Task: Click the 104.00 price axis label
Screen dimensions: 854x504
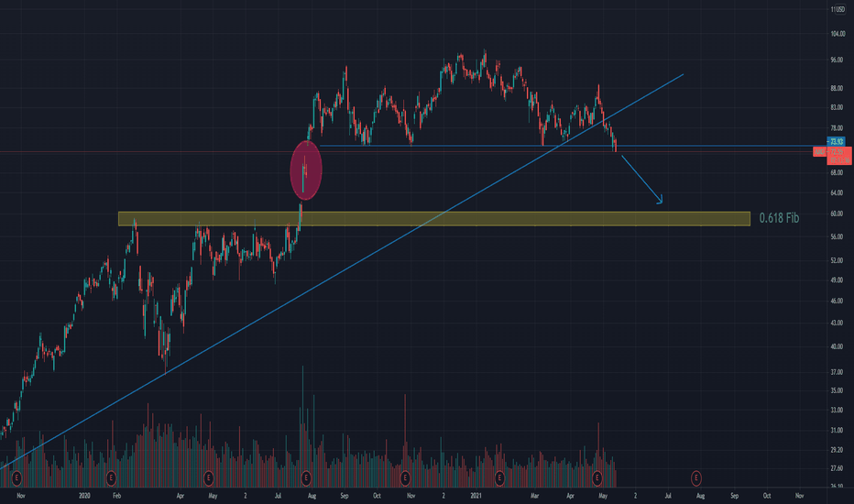Action: tap(838, 34)
